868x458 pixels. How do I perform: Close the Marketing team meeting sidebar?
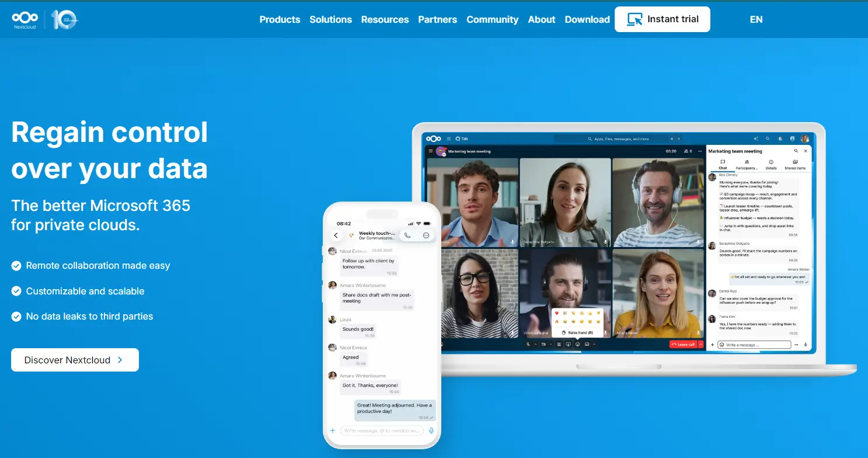806,151
